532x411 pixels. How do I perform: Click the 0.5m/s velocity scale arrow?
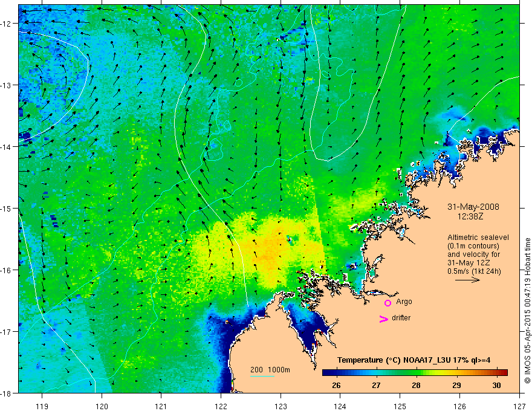[x=467, y=280]
